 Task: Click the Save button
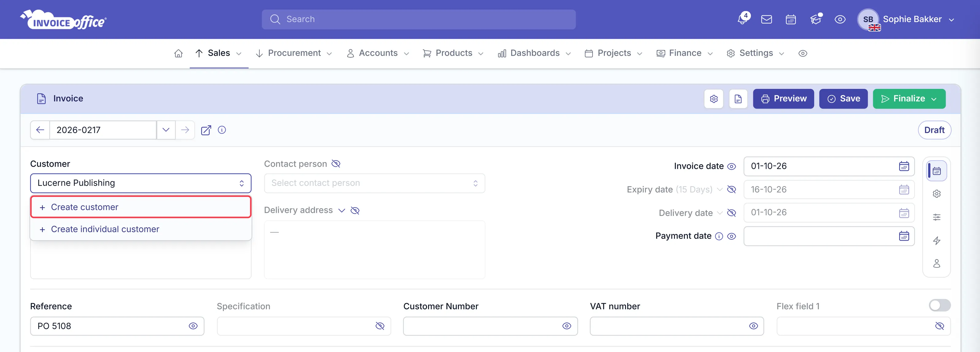click(843, 99)
